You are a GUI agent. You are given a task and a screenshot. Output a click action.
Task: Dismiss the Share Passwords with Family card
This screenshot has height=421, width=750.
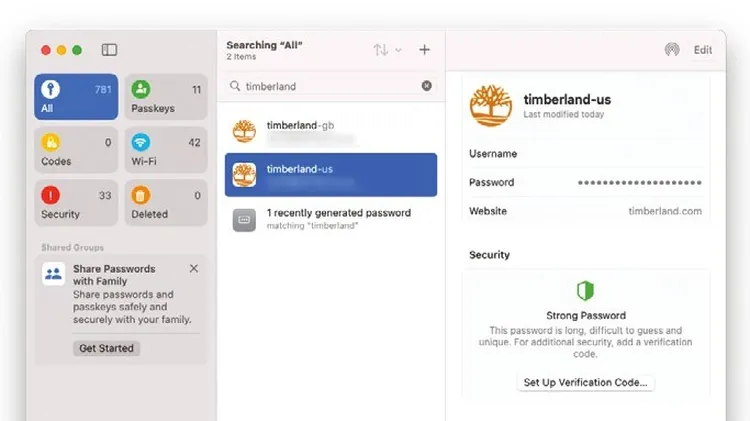(x=194, y=268)
